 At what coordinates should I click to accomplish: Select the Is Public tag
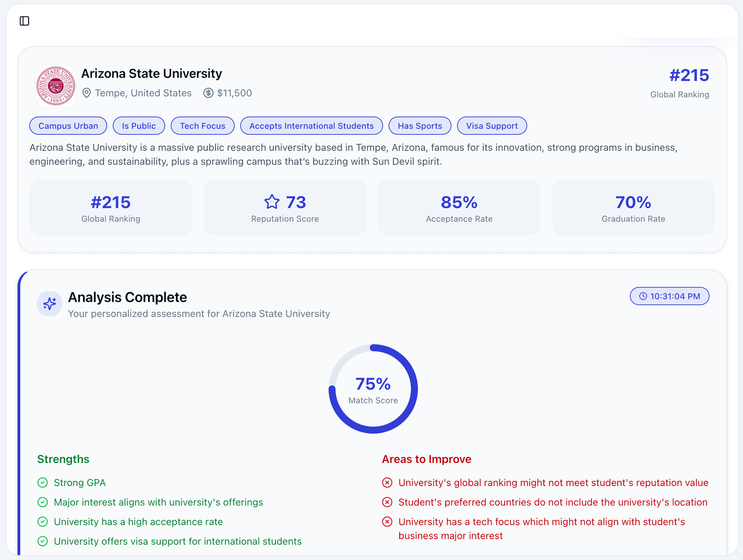[139, 126]
